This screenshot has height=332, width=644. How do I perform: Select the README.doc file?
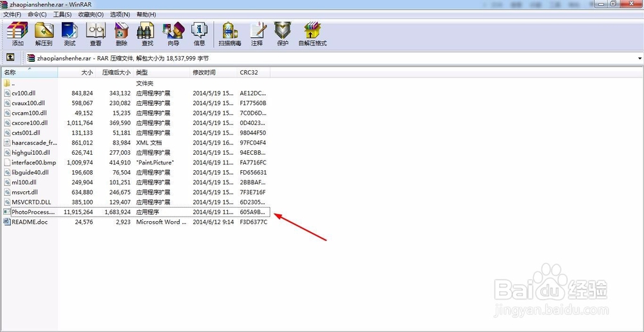(x=135, y=222)
